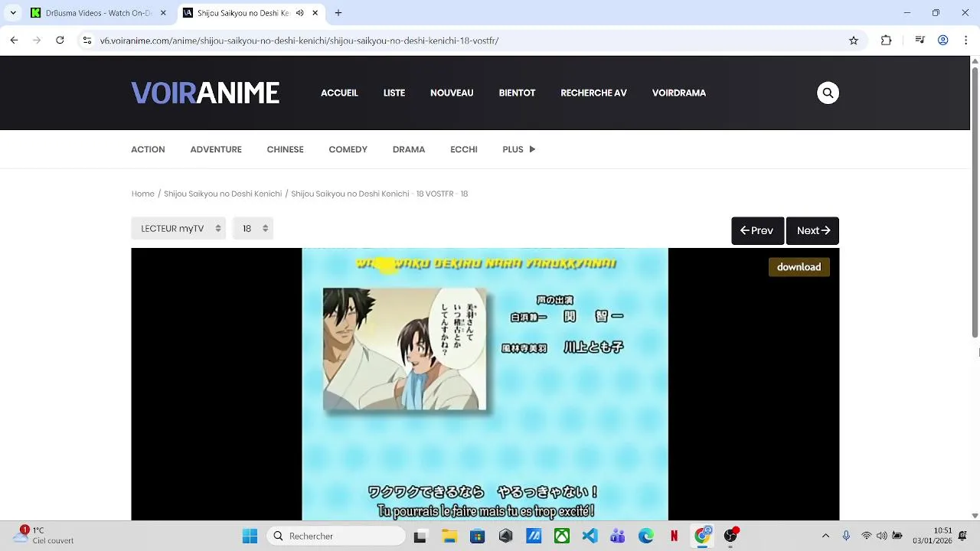Open the LECTEUR myTV player dropdown
The height and width of the screenshot is (551, 980).
tap(178, 228)
